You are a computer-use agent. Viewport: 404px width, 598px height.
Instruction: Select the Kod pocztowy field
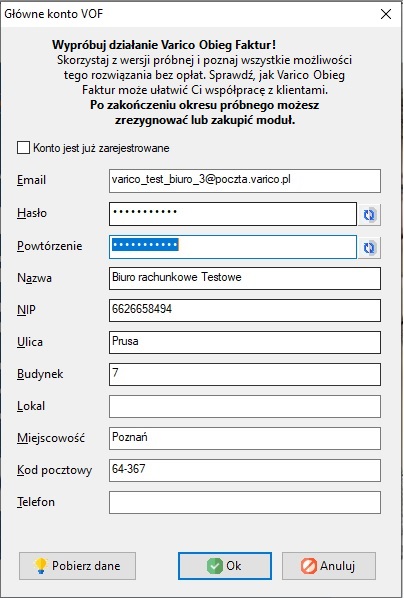pos(245,471)
